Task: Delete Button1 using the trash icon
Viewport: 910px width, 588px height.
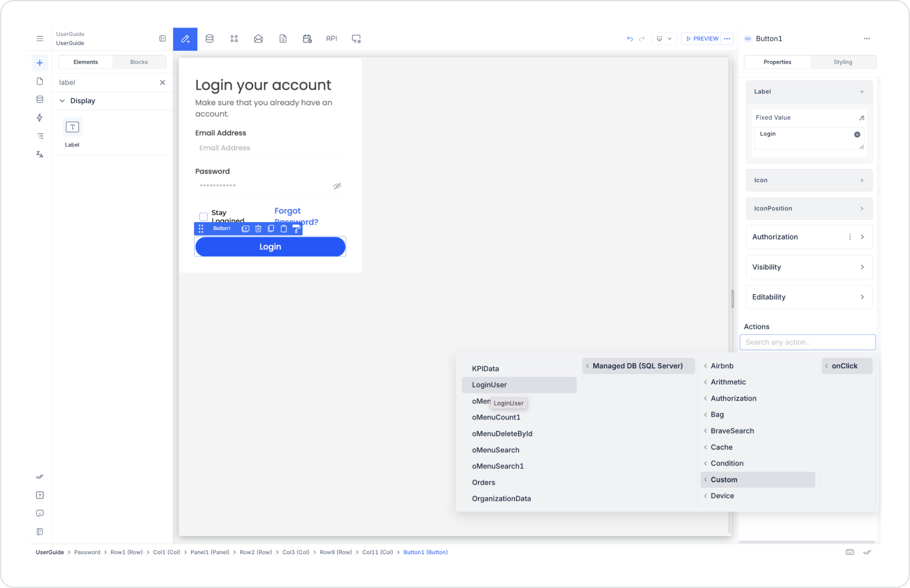Action: (x=258, y=229)
